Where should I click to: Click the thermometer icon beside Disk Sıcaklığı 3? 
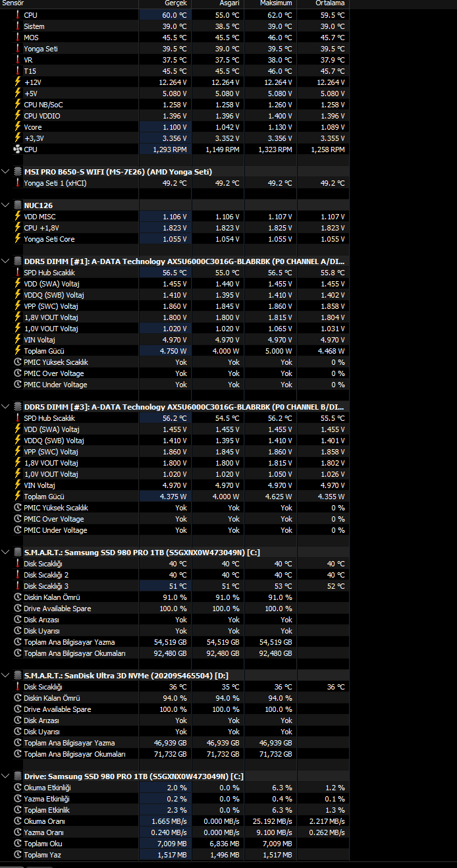17,586
